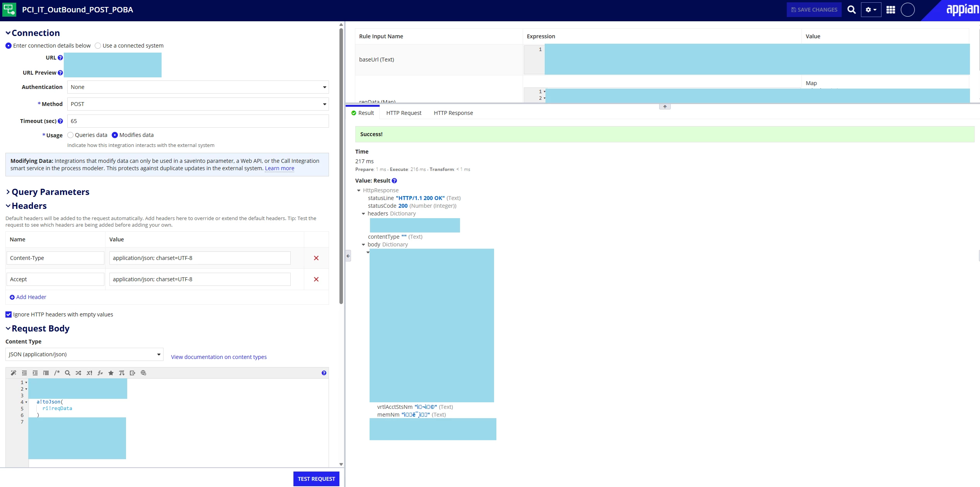Image resolution: width=980 pixels, height=487 pixels.
Task: Collapse the Connection section
Action: tap(8, 33)
